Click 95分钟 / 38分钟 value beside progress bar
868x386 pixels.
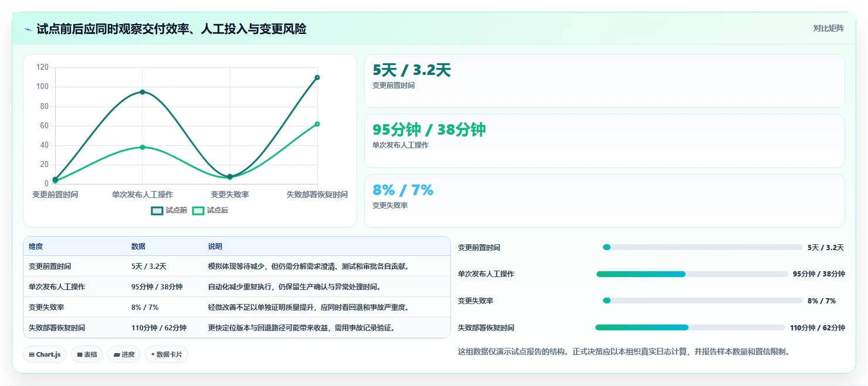pyautogui.click(x=819, y=274)
